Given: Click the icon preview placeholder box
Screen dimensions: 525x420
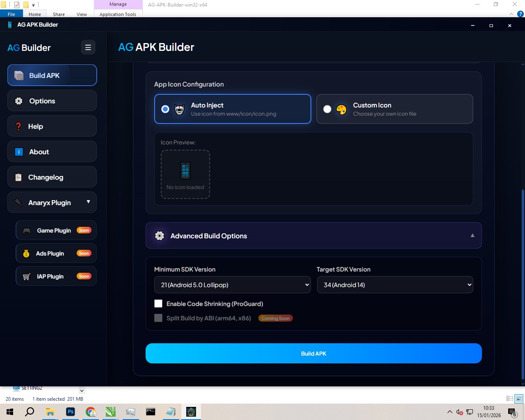Looking at the screenshot, I should pos(185,174).
